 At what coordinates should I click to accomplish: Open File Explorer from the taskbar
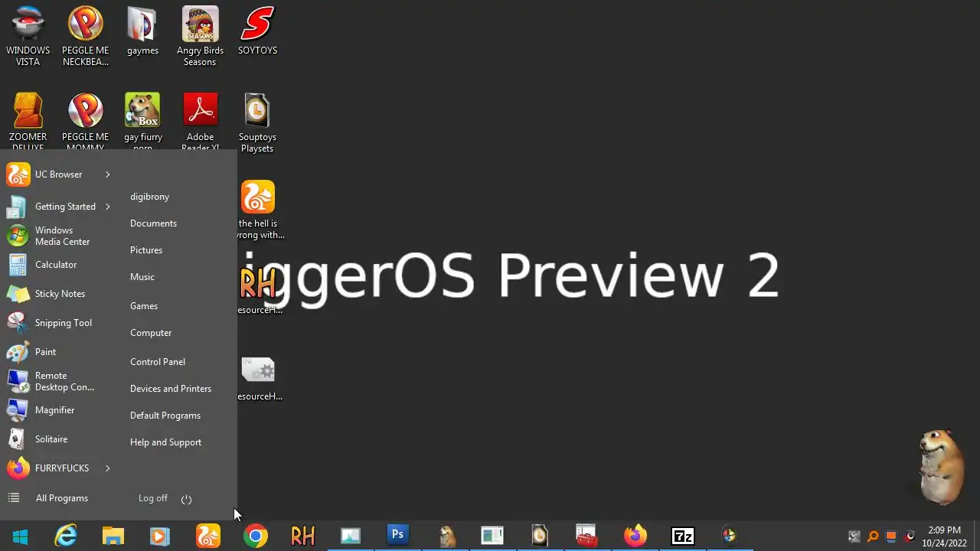(x=113, y=536)
